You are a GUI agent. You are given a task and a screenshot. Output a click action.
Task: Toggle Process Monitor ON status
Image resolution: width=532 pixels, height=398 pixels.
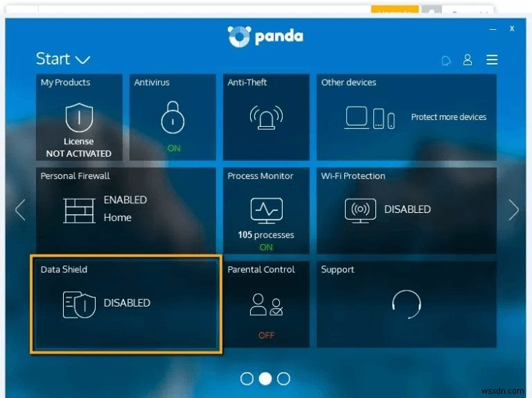[266, 248]
